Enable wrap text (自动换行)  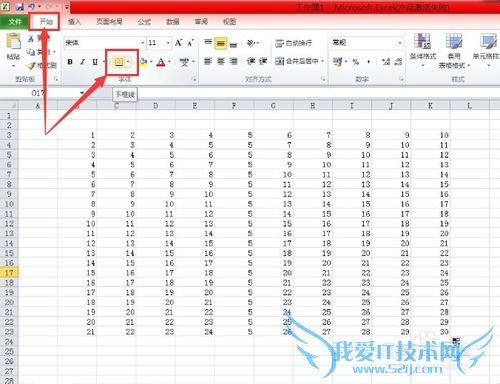pos(294,43)
